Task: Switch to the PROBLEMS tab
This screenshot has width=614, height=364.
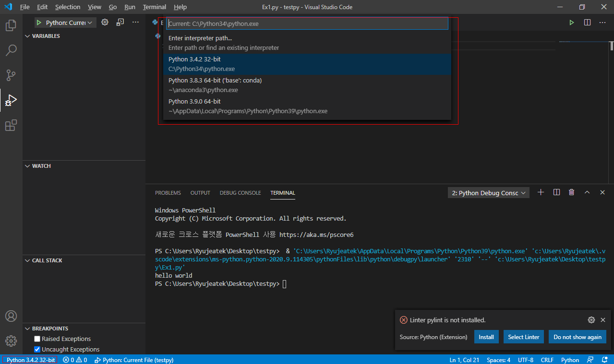Action: 168,193
